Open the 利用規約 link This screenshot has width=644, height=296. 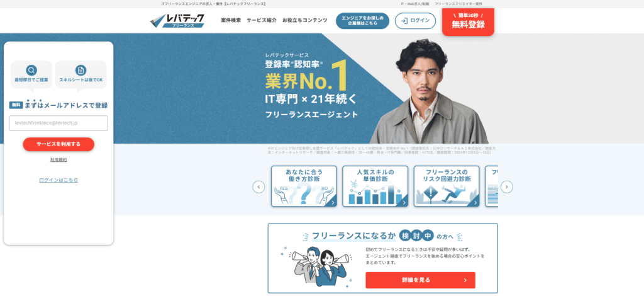(58, 160)
